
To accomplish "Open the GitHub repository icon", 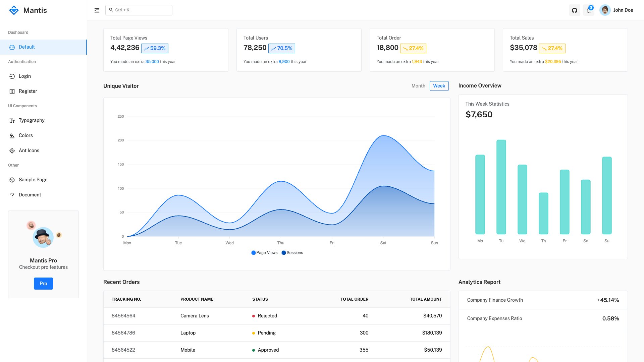I will [x=575, y=10].
